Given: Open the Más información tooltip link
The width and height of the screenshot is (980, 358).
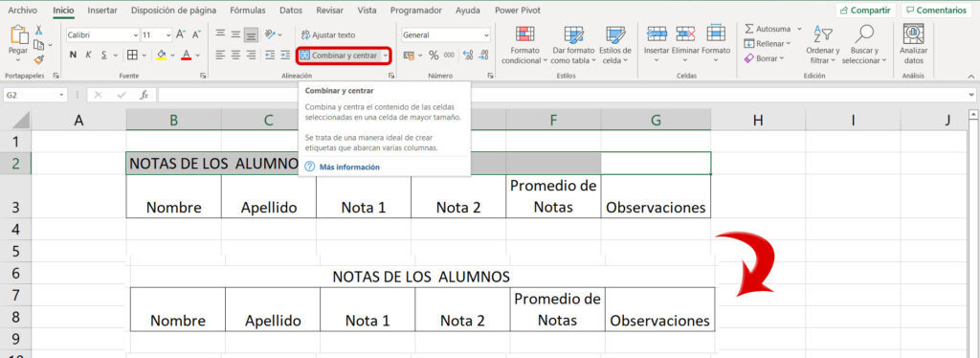Looking at the screenshot, I should point(349,167).
